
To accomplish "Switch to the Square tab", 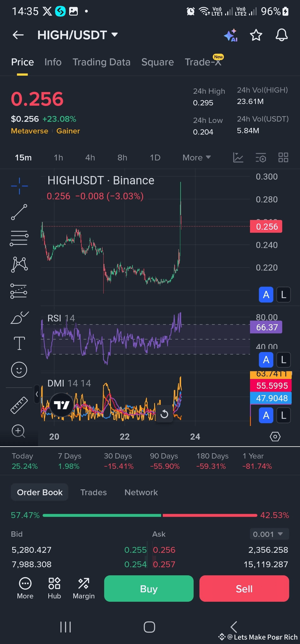I will click(157, 62).
